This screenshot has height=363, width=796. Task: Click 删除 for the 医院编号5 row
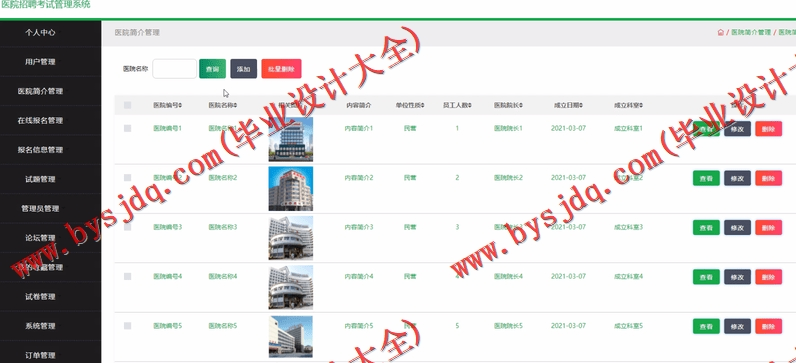[x=769, y=326]
